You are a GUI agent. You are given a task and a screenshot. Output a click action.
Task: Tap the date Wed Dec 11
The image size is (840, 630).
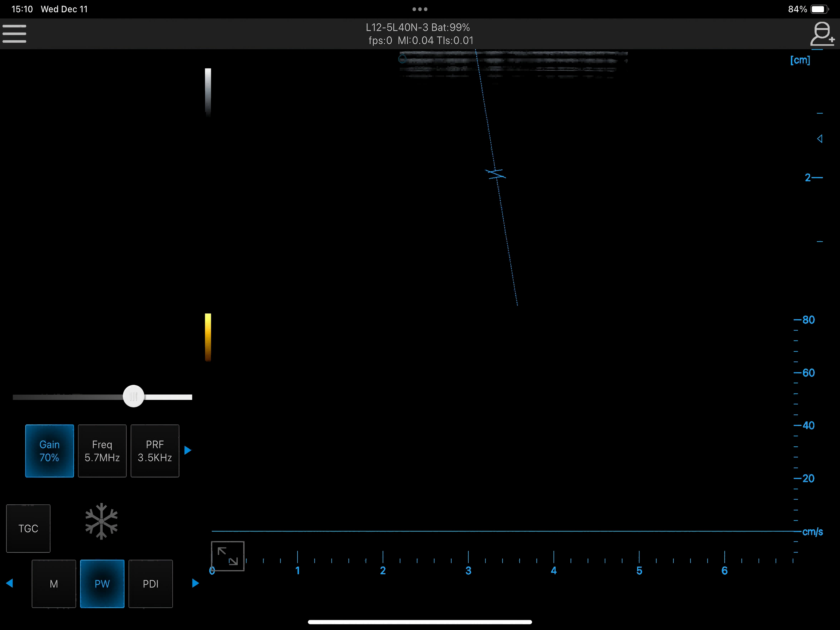[64, 9]
